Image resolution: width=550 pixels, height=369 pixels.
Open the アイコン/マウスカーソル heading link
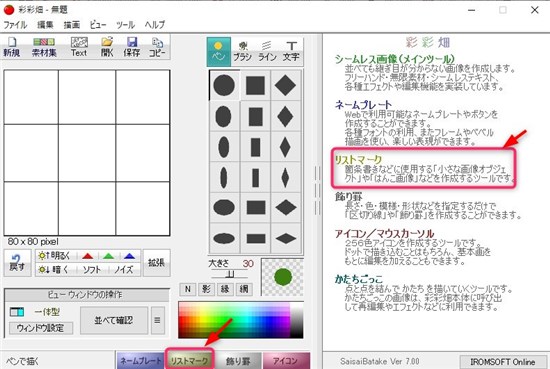(x=384, y=233)
